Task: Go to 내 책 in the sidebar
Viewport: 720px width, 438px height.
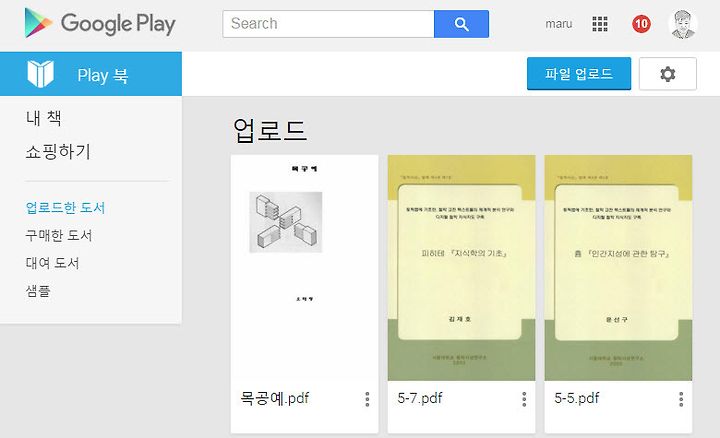Action: [44, 118]
